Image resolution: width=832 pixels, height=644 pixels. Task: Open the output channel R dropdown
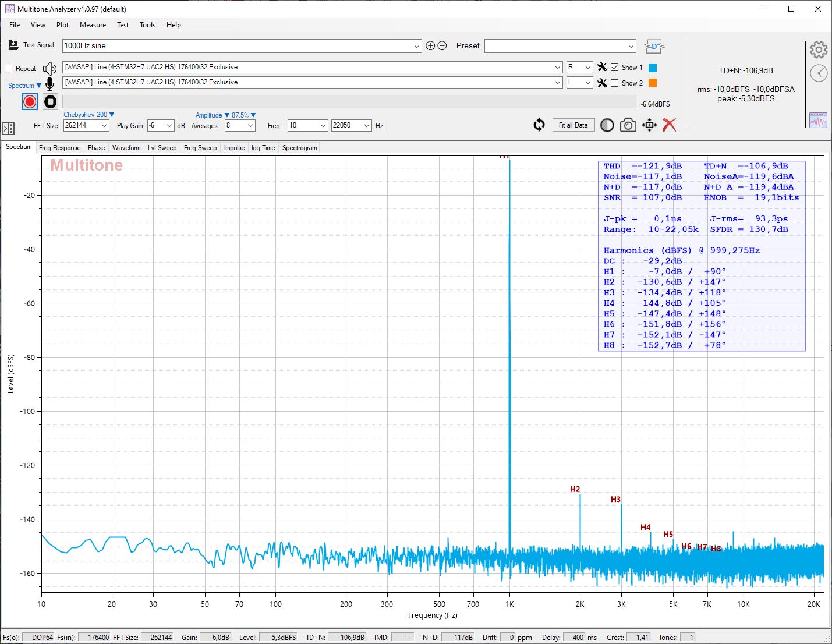tap(587, 67)
